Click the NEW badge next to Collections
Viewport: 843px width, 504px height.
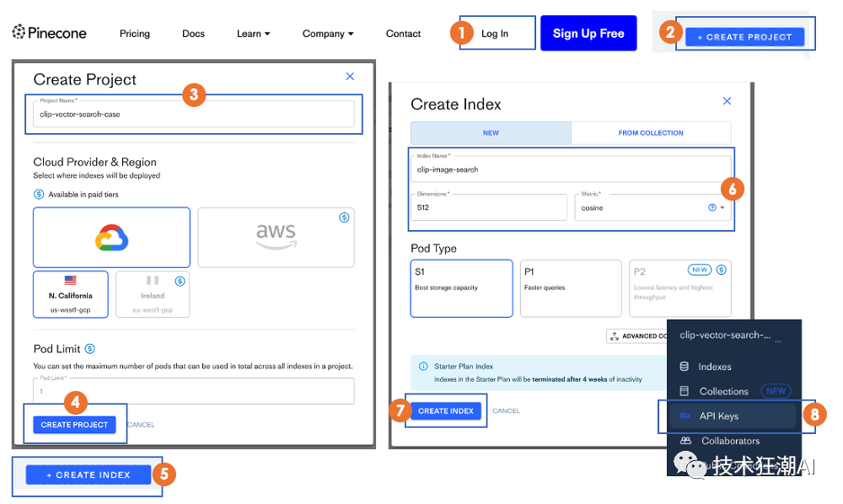[x=776, y=391]
